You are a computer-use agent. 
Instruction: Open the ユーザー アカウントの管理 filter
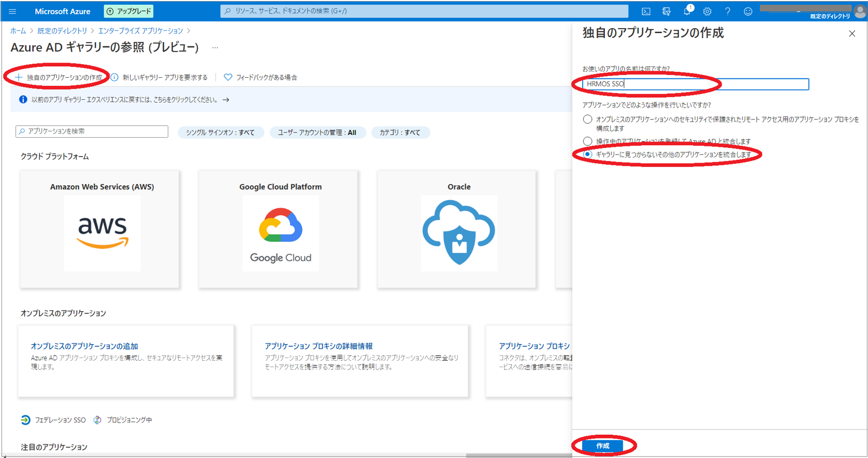coord(317,132)
